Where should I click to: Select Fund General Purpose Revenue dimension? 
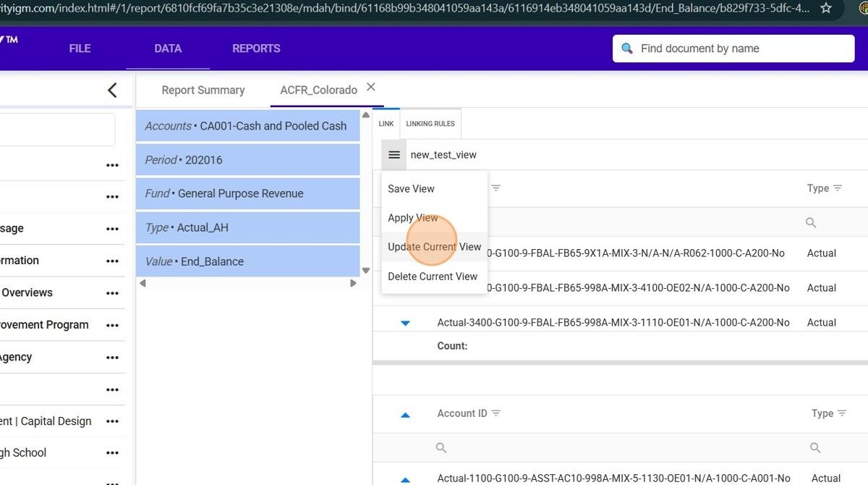click(247, 193)
